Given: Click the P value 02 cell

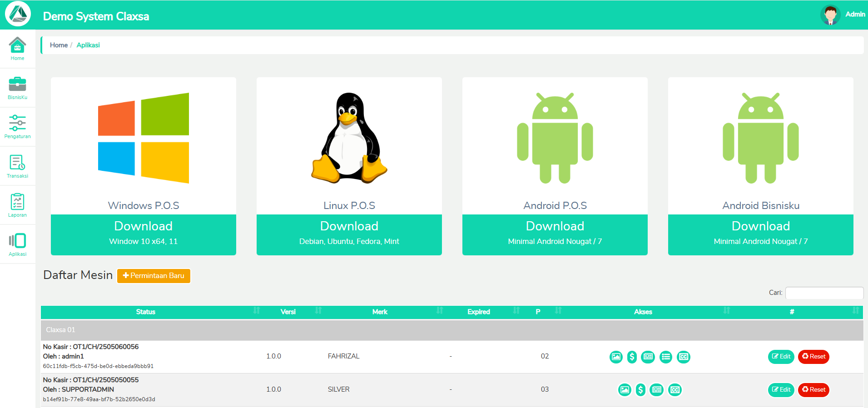Looking at the screenshot, I should coord(545,356).
